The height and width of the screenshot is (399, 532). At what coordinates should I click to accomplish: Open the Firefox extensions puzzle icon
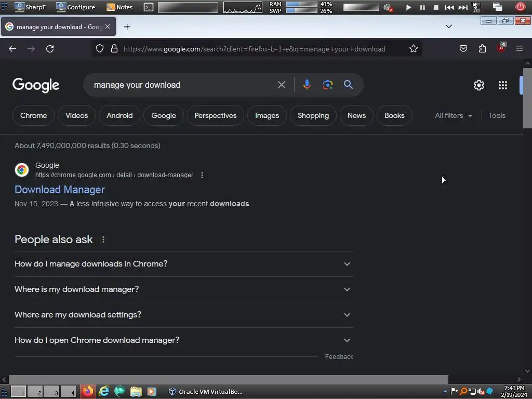482,49
